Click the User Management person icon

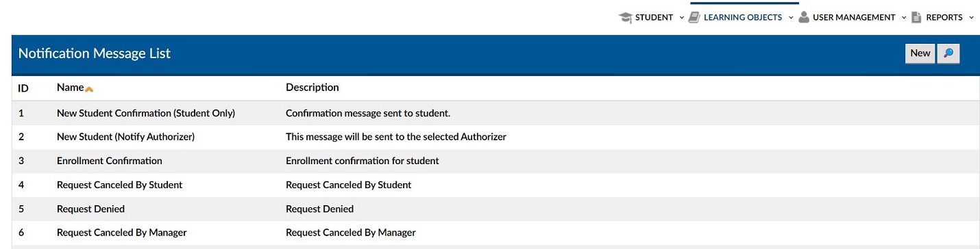pyautogui.click(x=804, y=18)
